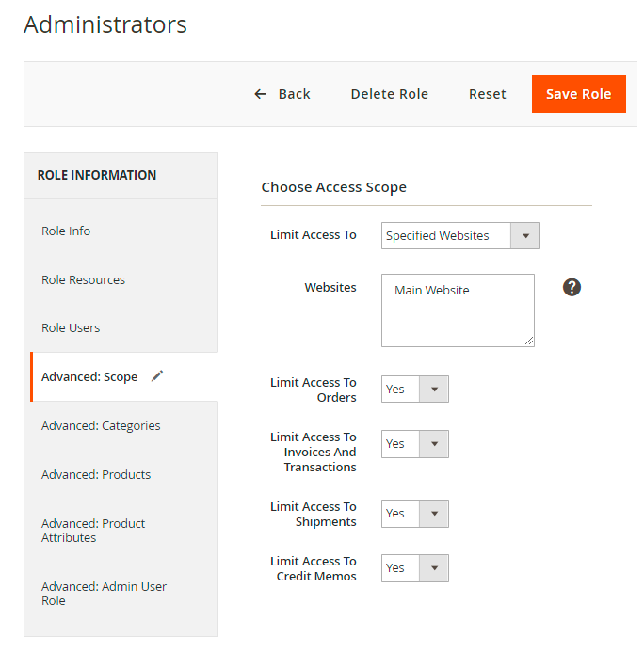The height and width of the screenshot is (652, 644).
Task: Click the Back arrow button
Action: pos(282,94)
